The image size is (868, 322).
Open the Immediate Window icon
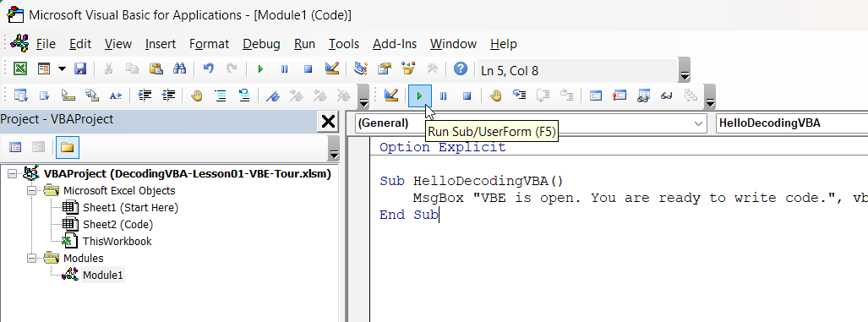(x=620, y=96)
